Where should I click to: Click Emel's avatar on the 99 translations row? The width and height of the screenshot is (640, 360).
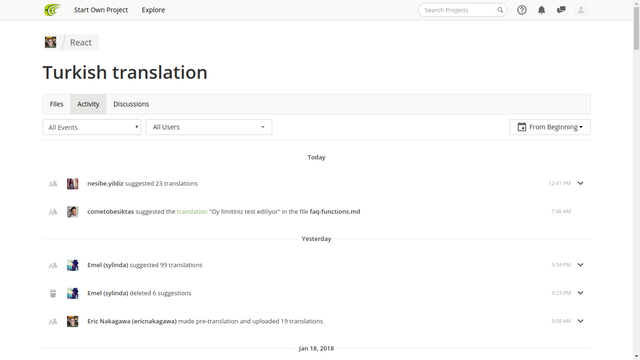[x=73, y=265]
